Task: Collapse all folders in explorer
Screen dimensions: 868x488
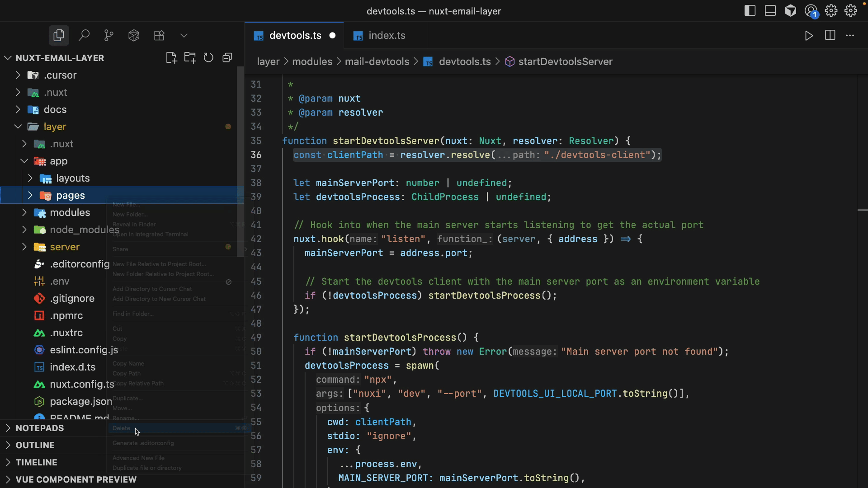Action: pos(227,58)
